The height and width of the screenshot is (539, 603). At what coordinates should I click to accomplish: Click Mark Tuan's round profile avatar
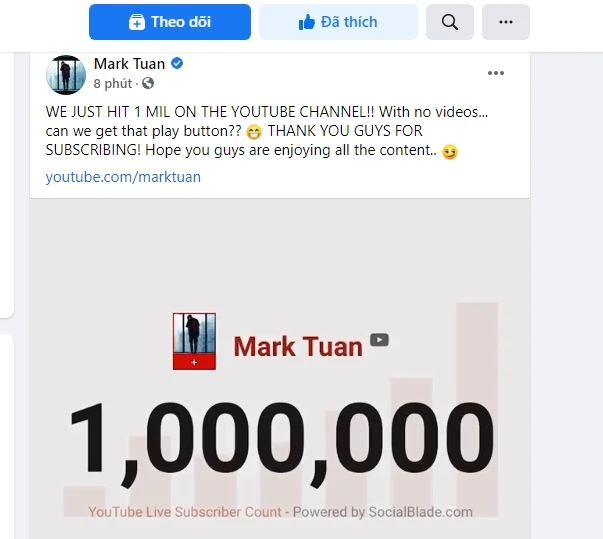(66, 75)
